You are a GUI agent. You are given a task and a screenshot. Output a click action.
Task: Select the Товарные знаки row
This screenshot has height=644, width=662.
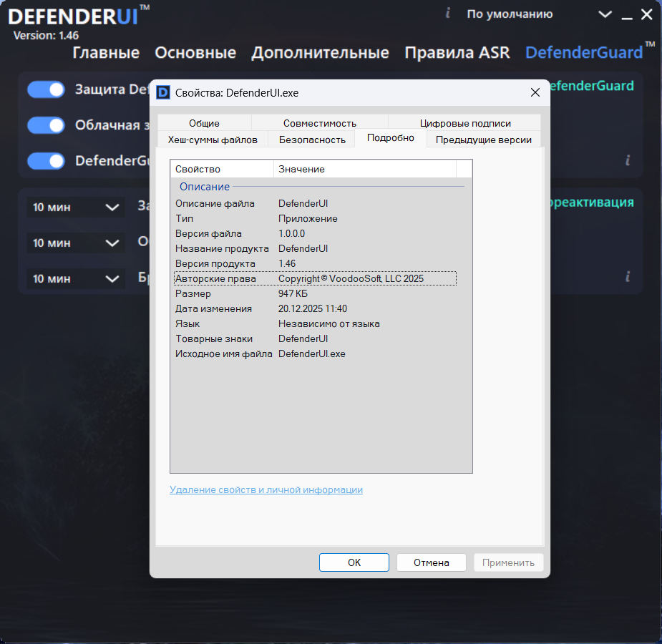(x=315, y=338)
